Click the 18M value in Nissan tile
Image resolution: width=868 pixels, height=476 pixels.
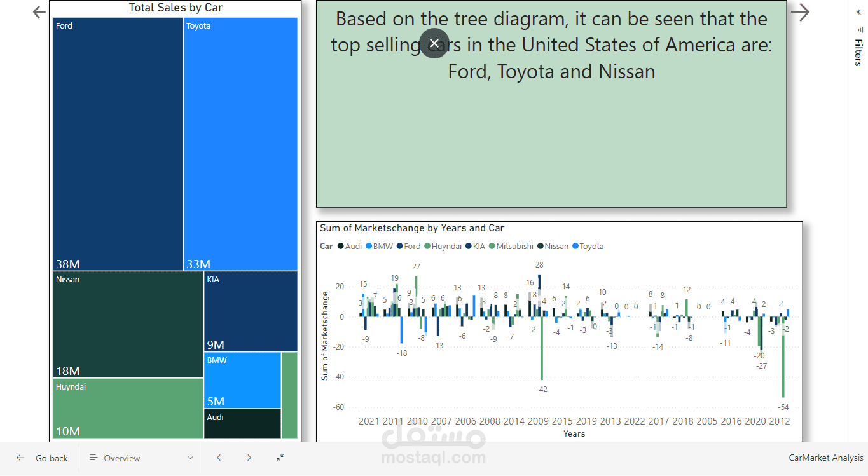coord(68,371)
